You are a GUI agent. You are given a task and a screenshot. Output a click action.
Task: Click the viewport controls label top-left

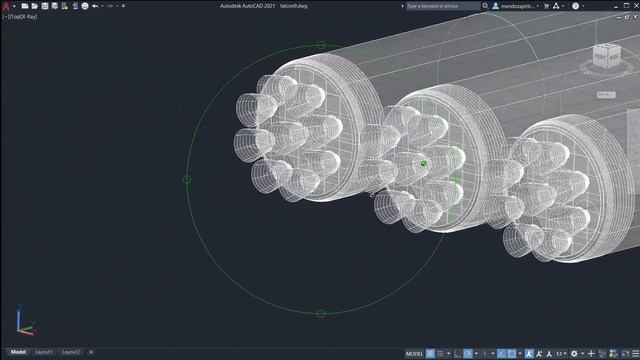(x=20, y=17)
